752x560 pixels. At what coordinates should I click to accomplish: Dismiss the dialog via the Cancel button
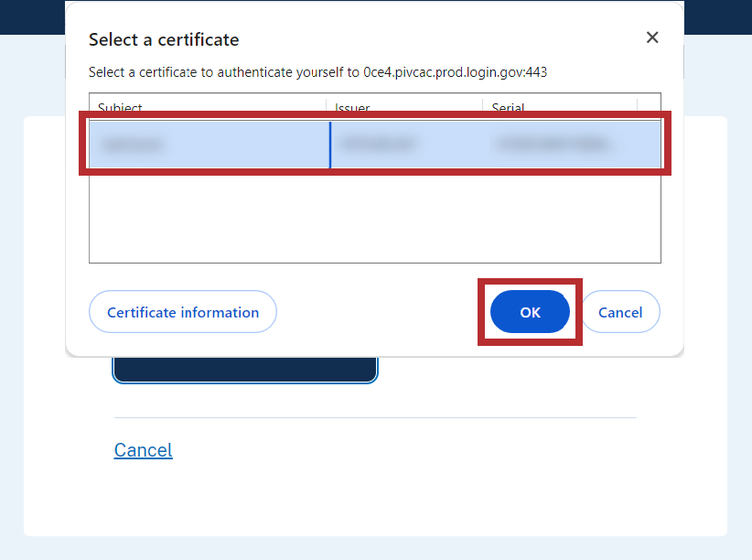(620, 312)
